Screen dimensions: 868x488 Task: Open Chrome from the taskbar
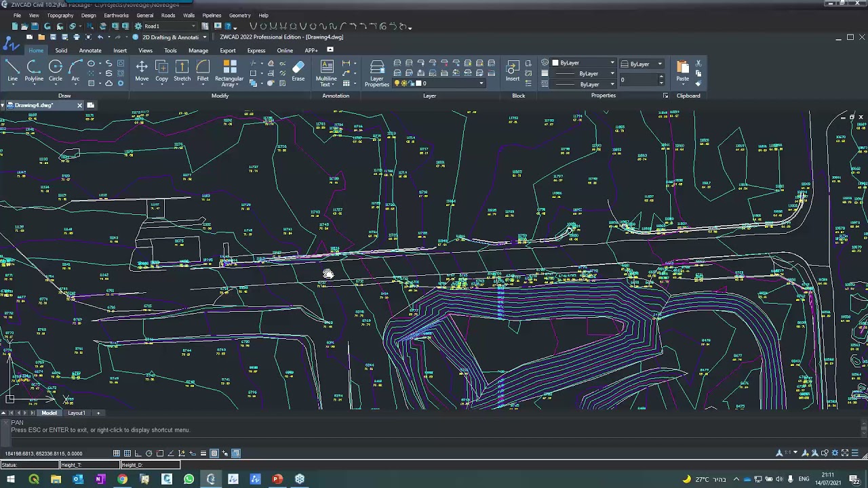[122, 479]
